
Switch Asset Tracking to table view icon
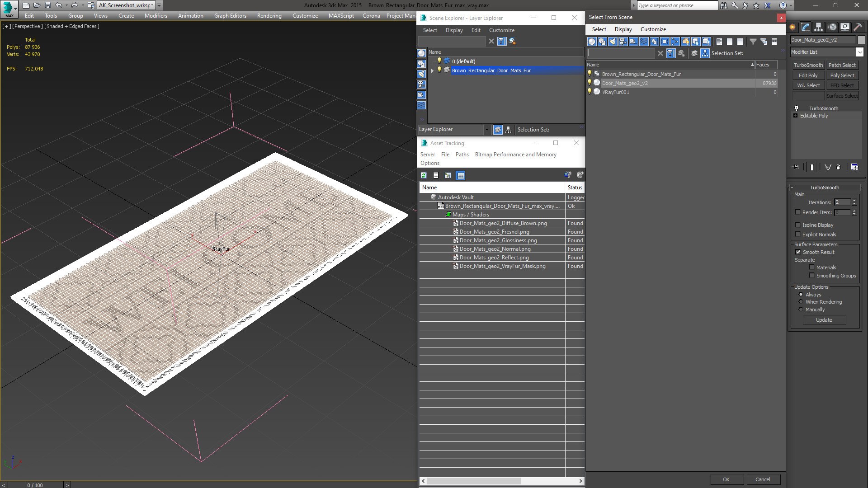460,175
